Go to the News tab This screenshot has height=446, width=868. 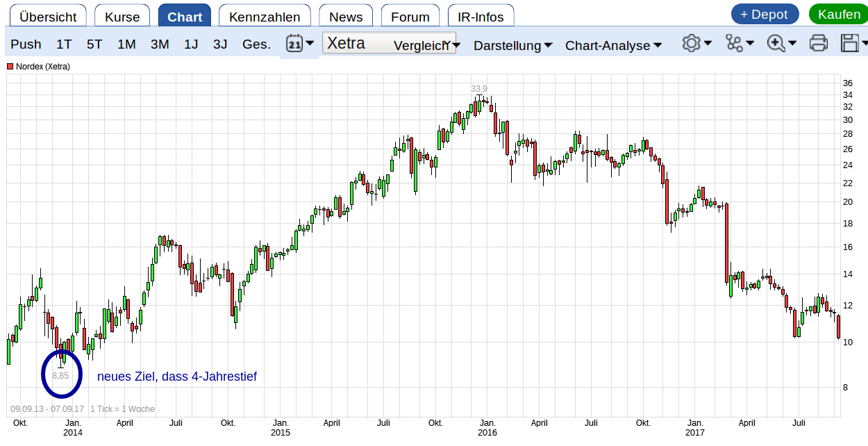346,16
